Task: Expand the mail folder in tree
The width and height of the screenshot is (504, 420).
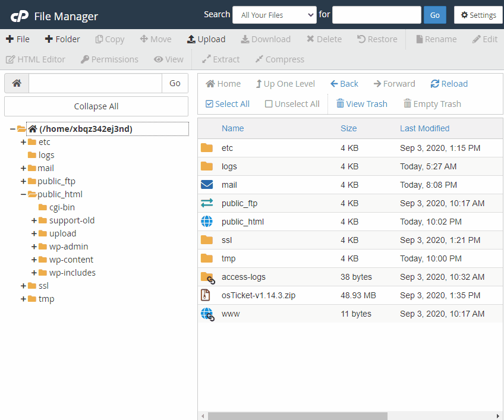Action: 23,168
